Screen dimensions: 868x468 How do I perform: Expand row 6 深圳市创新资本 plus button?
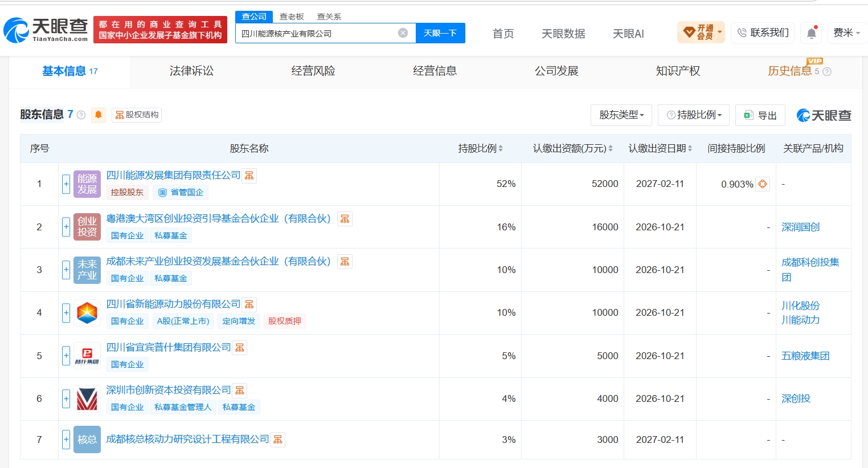[66, 398]
